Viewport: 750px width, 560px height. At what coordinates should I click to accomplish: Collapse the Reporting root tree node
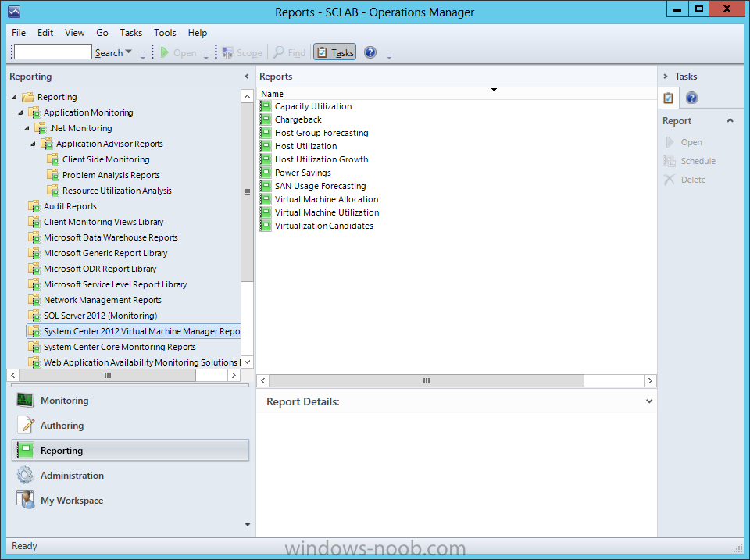pyautogui.click(x=14, y=97)
